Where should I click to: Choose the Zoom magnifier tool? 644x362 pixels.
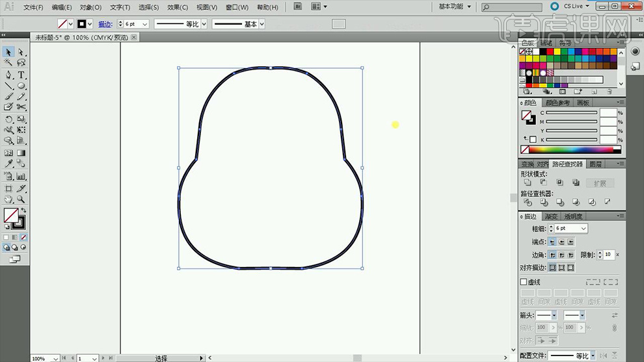pos(21,199)
